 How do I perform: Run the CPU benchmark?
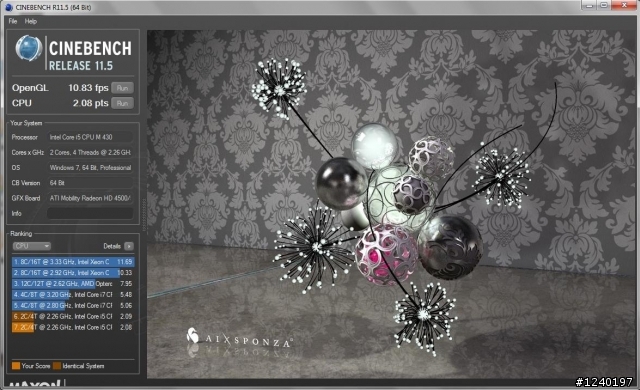coord(122,103)
